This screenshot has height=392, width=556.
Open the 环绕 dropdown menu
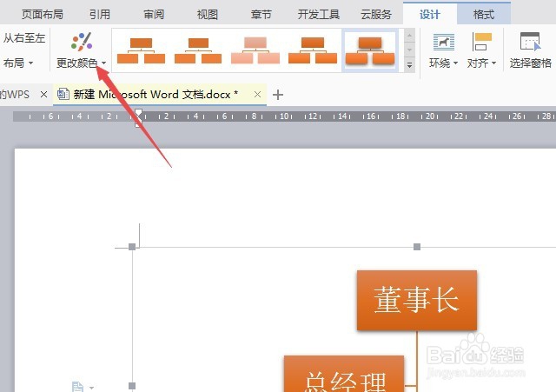[455, 63]
